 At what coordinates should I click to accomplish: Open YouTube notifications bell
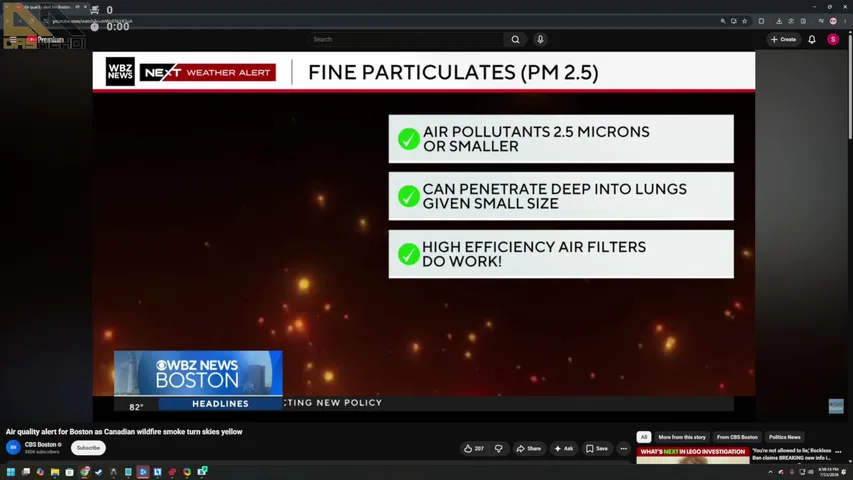point(812,39)
